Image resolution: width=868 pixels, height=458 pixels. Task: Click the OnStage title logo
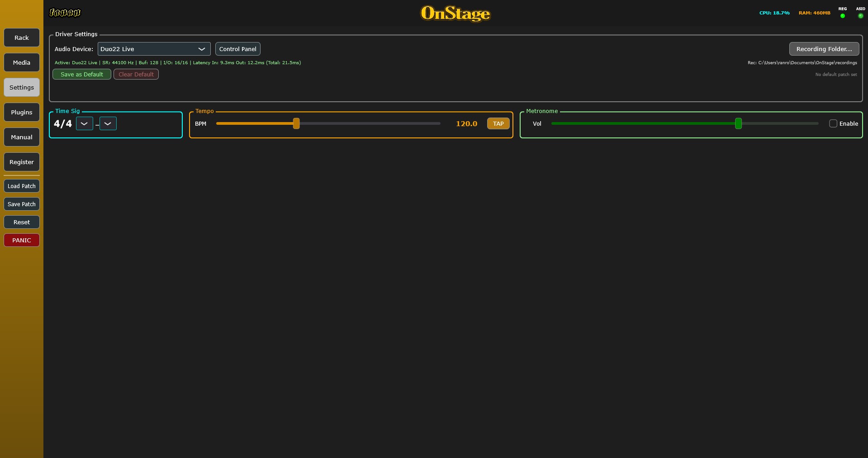coord(455,13)
